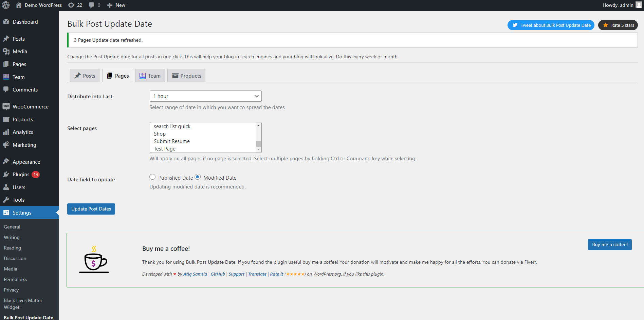Switch to the Team tab
The image size is (644, 320).
coord(150,76)
